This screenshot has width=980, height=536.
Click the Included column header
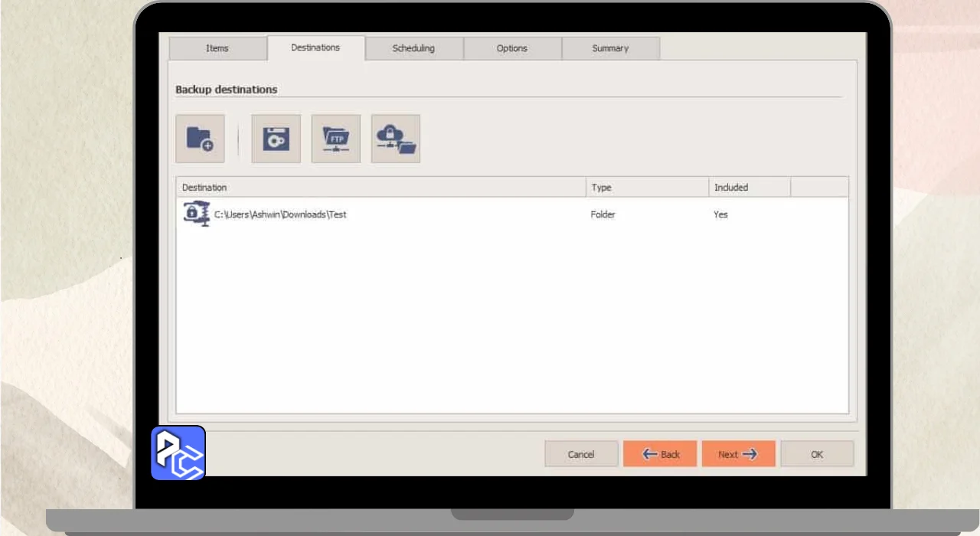coord(749,188)
